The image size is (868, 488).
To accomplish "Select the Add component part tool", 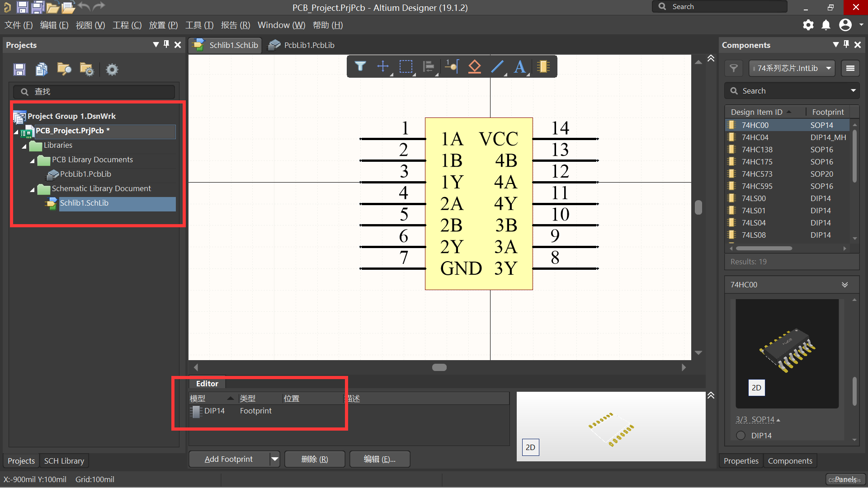I will pos(543,66).
